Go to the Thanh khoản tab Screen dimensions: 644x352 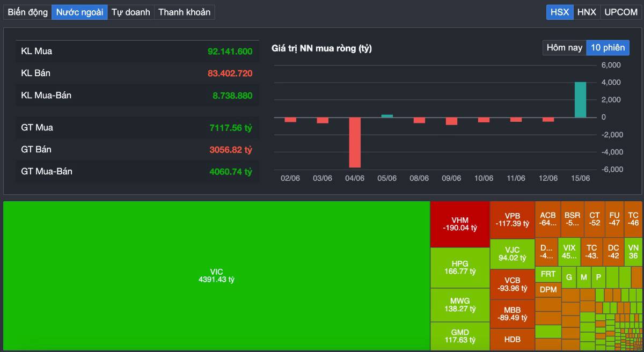click(184, 12)
